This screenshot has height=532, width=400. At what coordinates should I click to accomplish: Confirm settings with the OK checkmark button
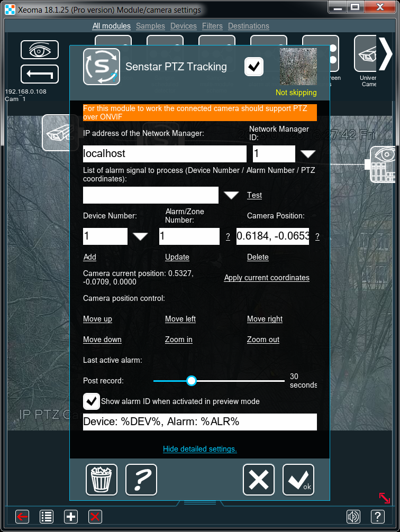(298, 480)
